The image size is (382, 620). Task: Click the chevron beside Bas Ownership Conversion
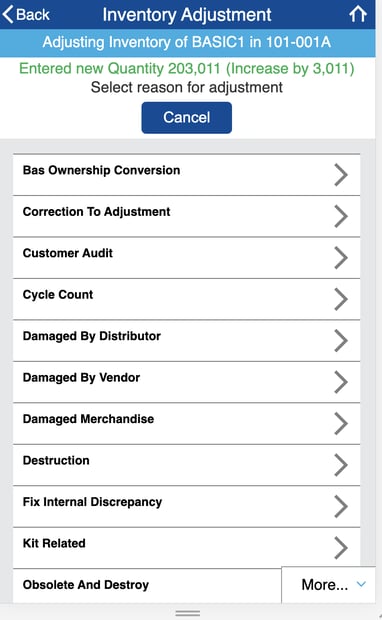coord(341,174)
